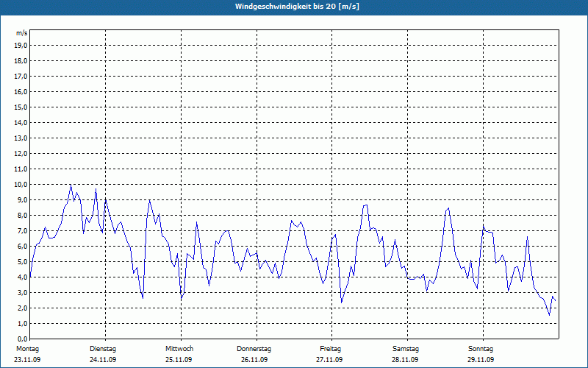Select the 'Dienstag' day label
This screenshot has height=368, width=588.
103,349
